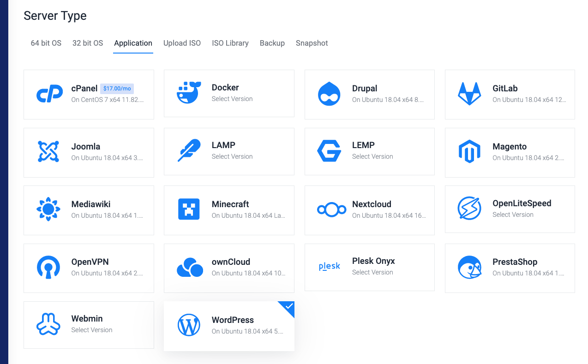Switch to the Snapshot tab

coord(312,43)
